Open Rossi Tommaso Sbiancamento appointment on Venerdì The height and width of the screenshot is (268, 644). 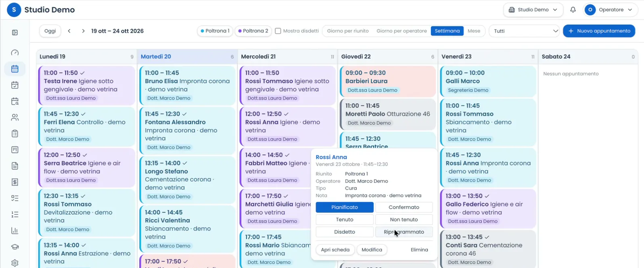(x=488, y=122)
